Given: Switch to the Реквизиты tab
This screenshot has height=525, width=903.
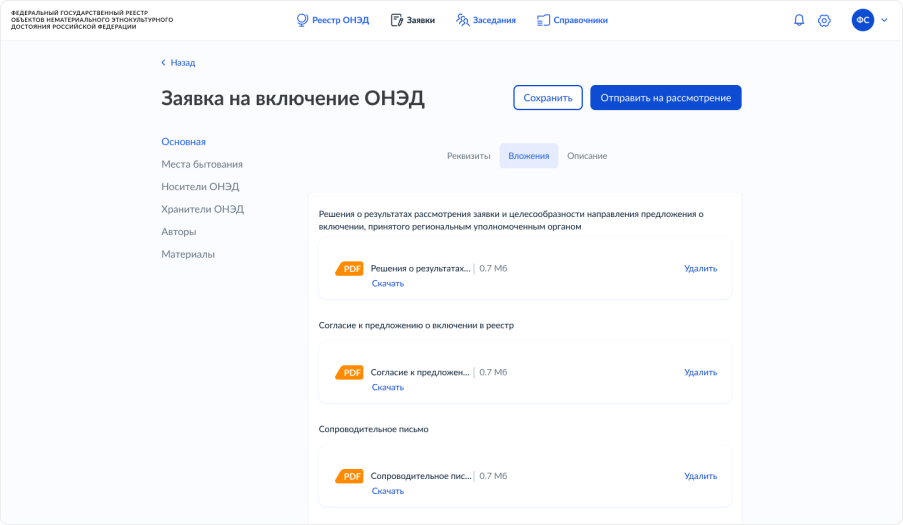Looking at the screenshot, I should pos(469,156).
